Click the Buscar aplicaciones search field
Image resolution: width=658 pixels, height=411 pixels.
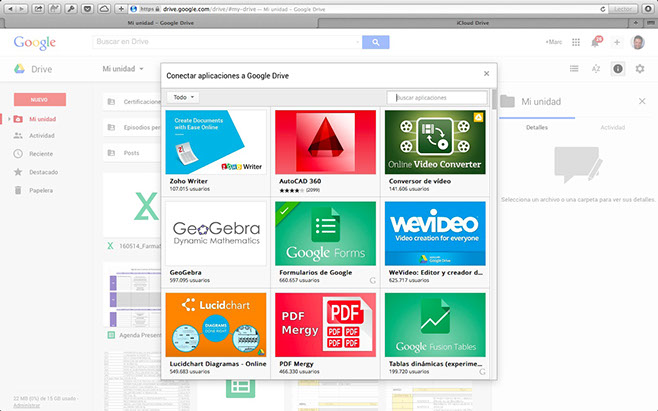click(x=437, y=97)
